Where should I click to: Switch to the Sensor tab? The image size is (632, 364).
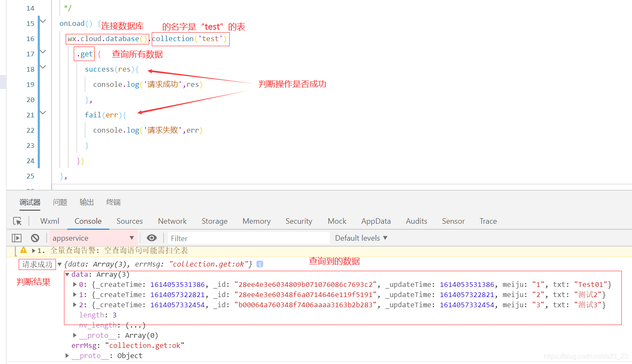point(453,221)
